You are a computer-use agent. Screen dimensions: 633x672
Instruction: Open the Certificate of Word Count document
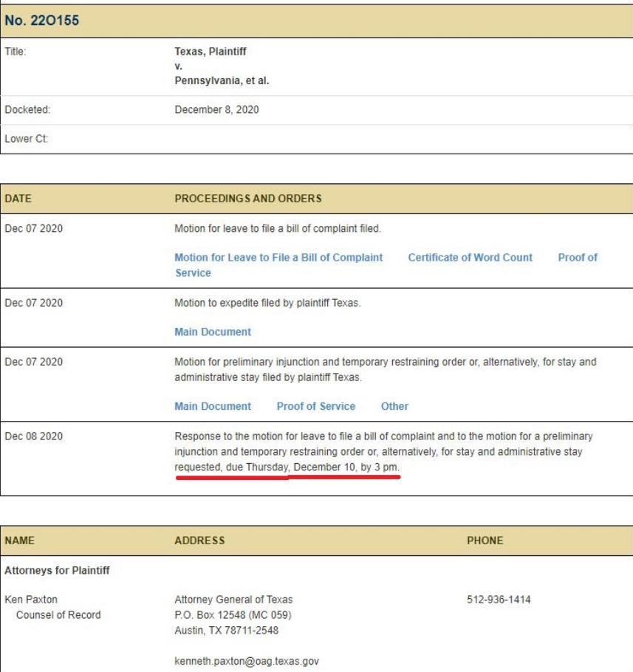point(471,258)
